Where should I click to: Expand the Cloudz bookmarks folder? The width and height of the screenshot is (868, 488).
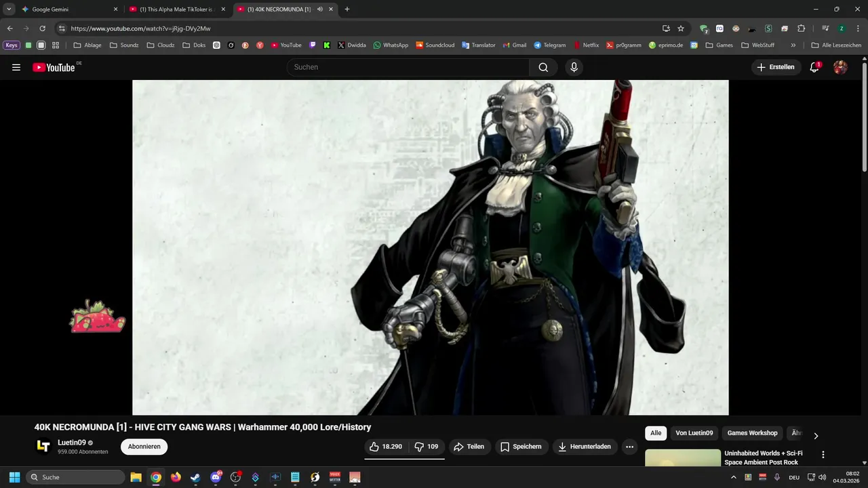click(x=160, y=45)
